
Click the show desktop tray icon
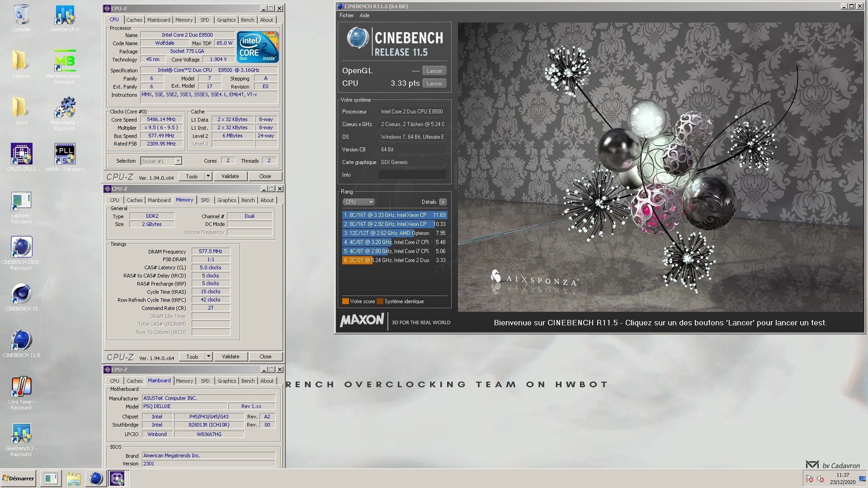click(863, 479)
